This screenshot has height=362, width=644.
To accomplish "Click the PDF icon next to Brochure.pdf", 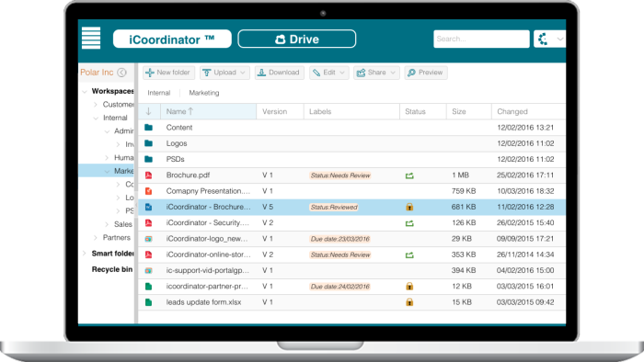I will pyautogui.click(x=149, y=175).
